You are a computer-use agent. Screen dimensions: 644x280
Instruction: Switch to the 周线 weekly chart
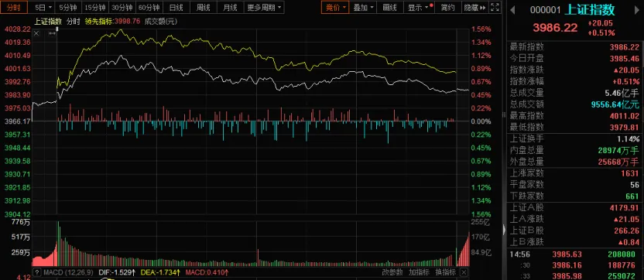(204, 7)
